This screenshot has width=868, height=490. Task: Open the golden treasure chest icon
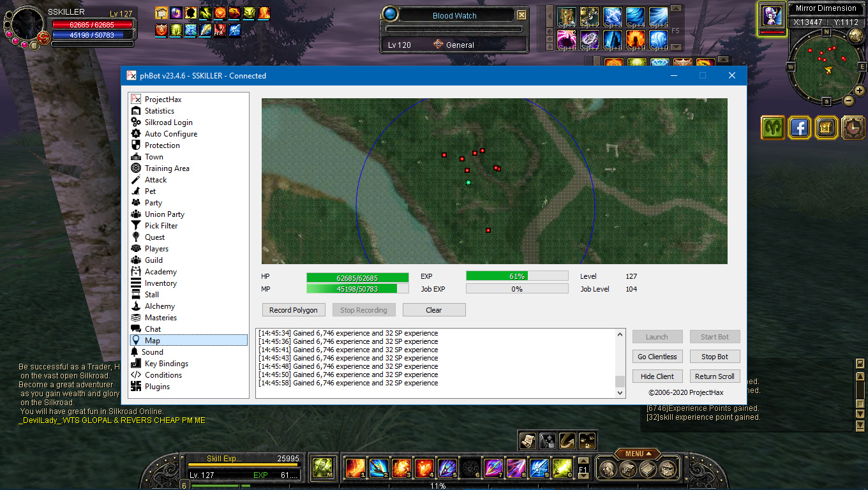pos(826,128)
